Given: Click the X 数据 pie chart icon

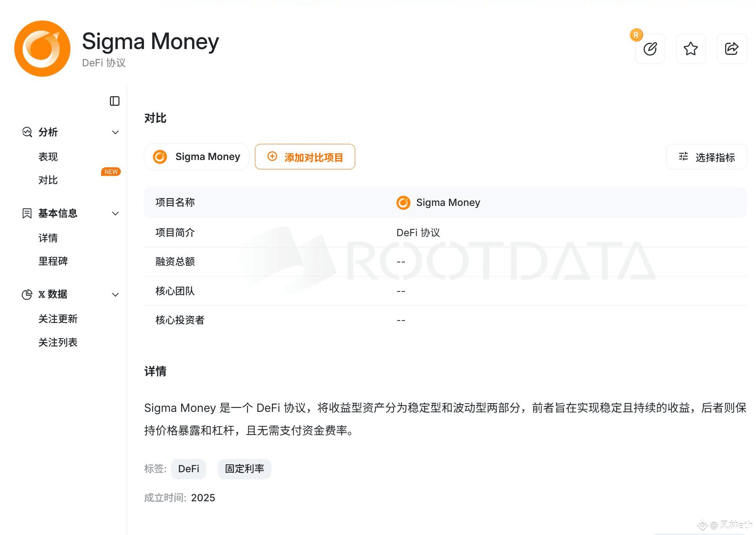Looking at the screenshot, I should tap(27, 295).
